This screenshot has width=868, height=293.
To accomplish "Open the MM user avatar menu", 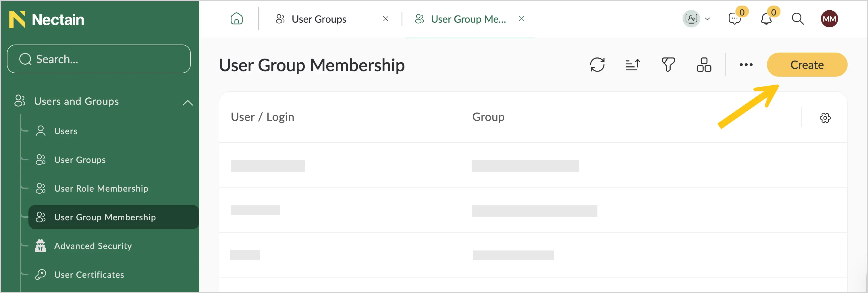I will tap(829, 19).
